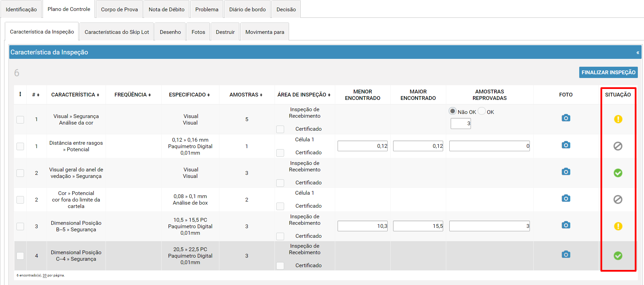
Task: Open camera photo for Visual geral do anel row
Action: pyautogui.click(x=566, y=171)
